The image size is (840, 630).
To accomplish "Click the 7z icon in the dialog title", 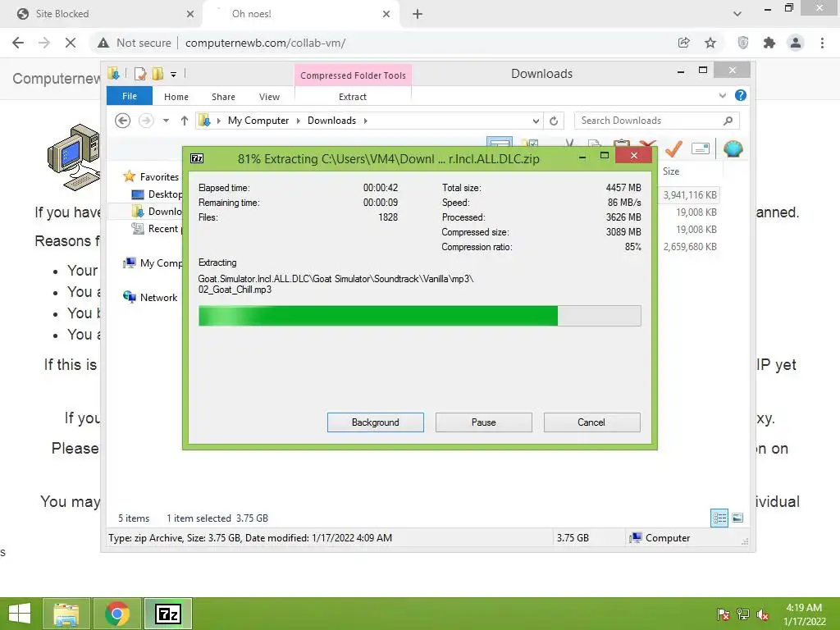I will 197,158.
